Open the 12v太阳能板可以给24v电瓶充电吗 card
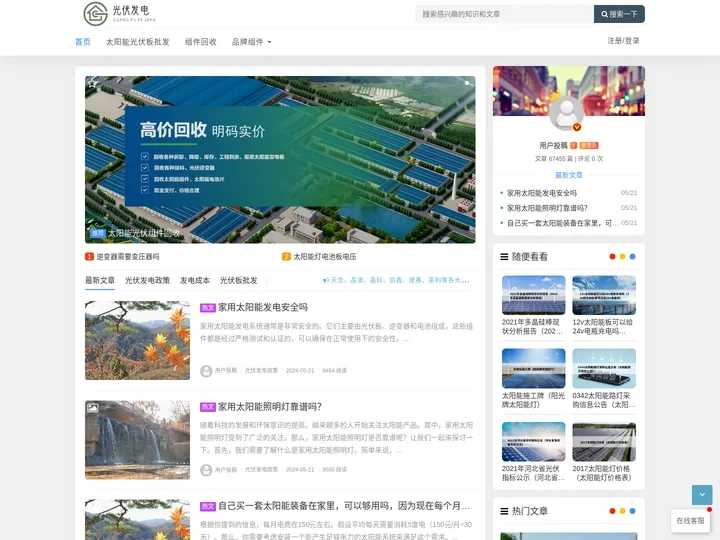The width and height of the screenshot is (720, 540). tap(604, 305)
